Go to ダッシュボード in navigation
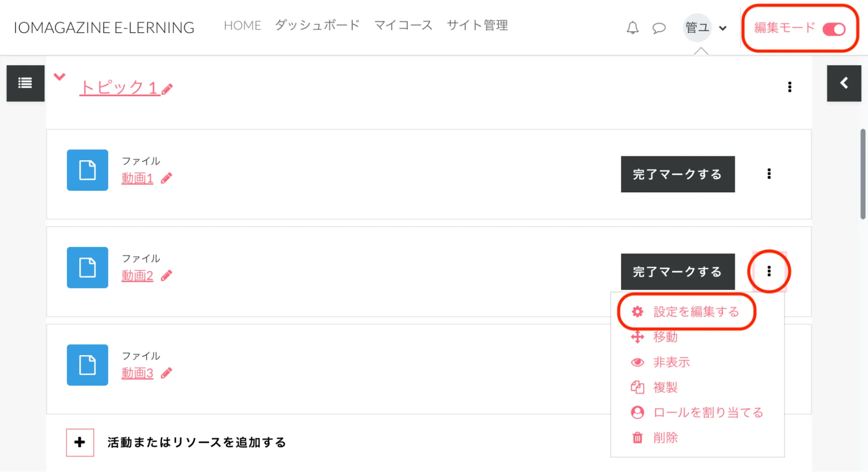Image resolution: width=868 pixels, height=472 pixels. point(317,25)
